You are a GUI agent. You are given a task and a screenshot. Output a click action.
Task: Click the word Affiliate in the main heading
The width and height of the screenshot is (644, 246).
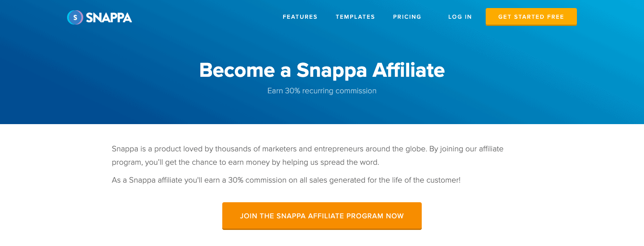click(x=409, y=70)
